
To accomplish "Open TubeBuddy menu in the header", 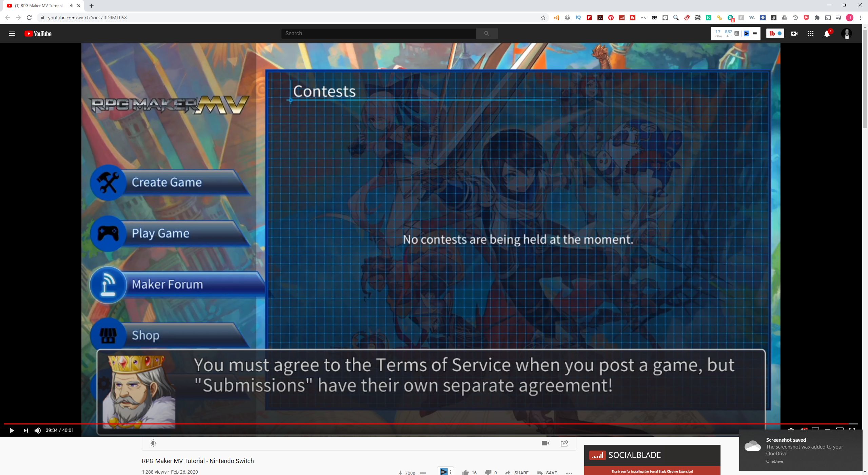I will tap(775, 34).
